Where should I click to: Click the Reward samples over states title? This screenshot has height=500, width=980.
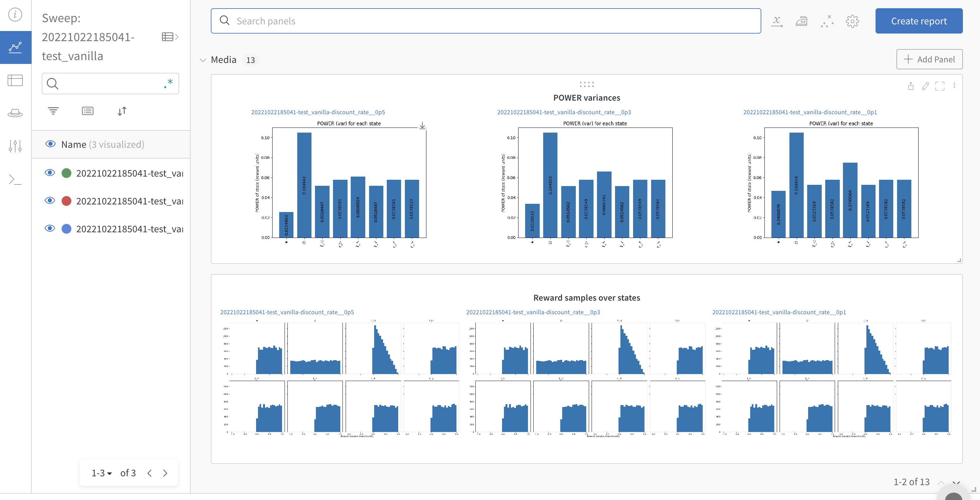click(x=587, y=298)
